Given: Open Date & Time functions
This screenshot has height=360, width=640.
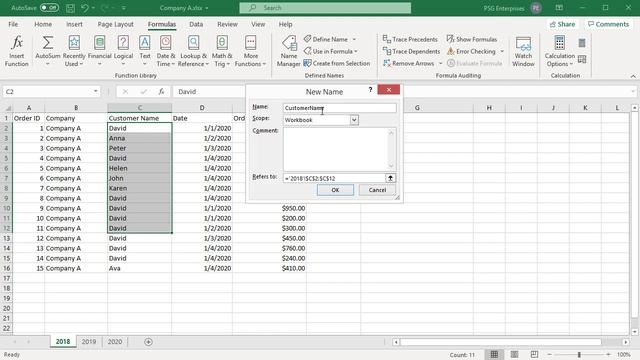Looking at the screenshot, I should tap(165, 51).
